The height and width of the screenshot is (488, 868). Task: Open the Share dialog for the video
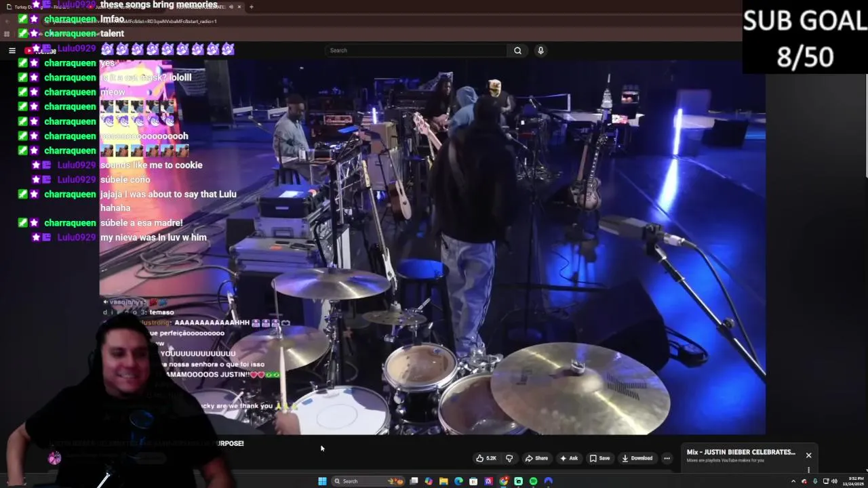tap(536, 458)
